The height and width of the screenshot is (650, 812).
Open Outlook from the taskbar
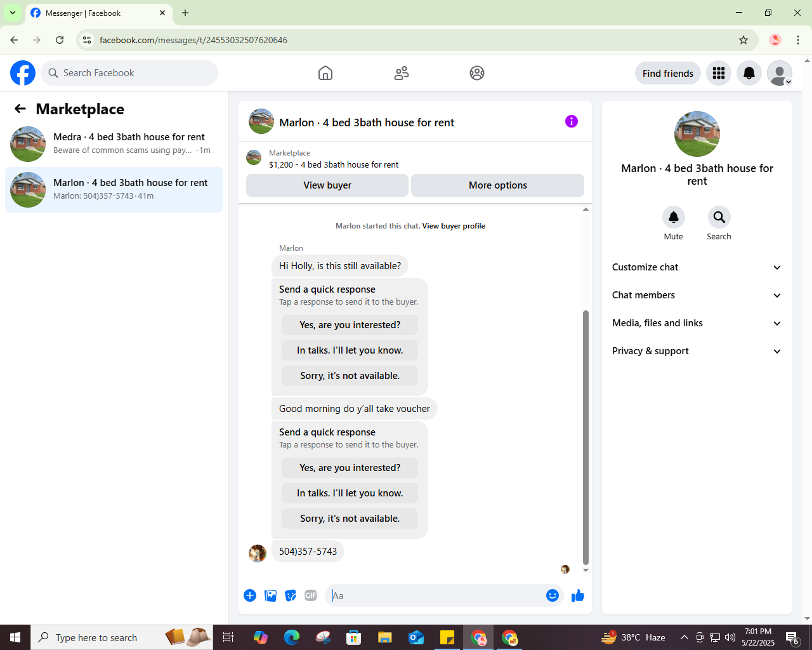click(x=416, y=637)
